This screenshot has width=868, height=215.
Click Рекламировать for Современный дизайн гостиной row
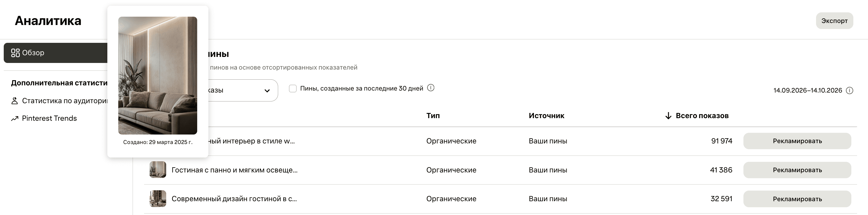tap(797, 199)
